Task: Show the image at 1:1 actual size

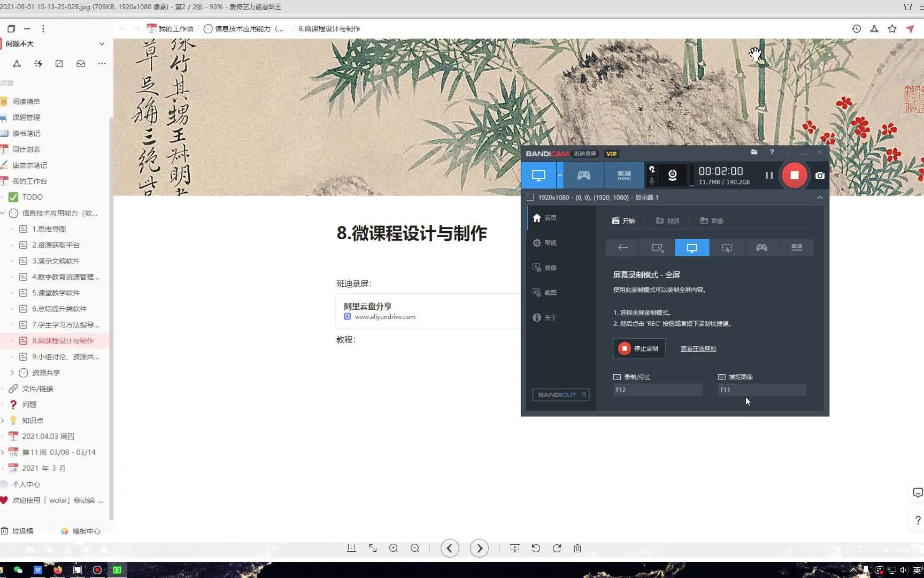Action: tap(351, 548)
